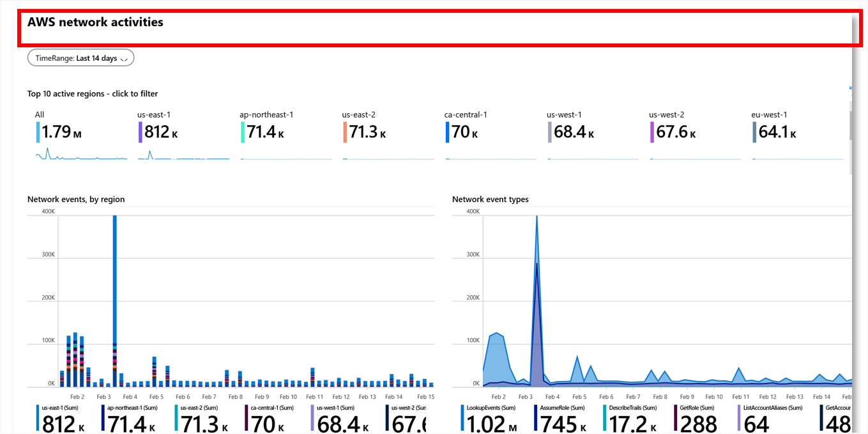Filter by ap-northeast-1 tile in top regions
The height and width of the screenshot is (434, 868).
click(x=266, y=132)
